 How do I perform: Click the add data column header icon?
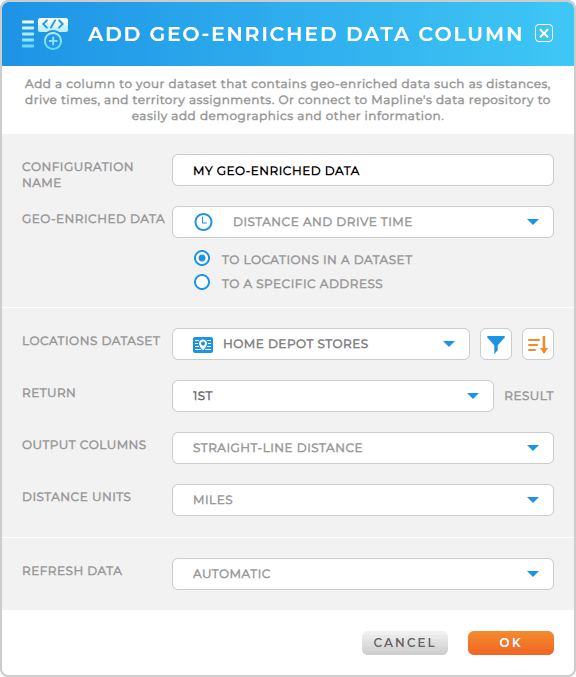coord(45,33)
